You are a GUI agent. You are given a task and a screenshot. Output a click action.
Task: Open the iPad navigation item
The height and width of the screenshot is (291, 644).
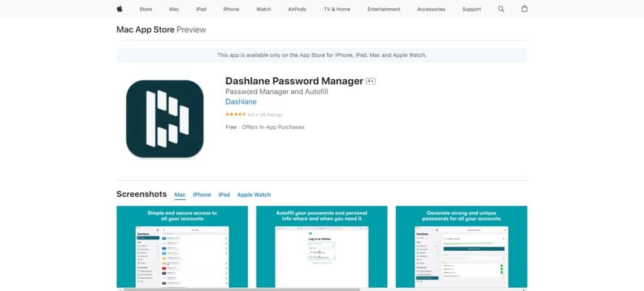coord(201,9)
